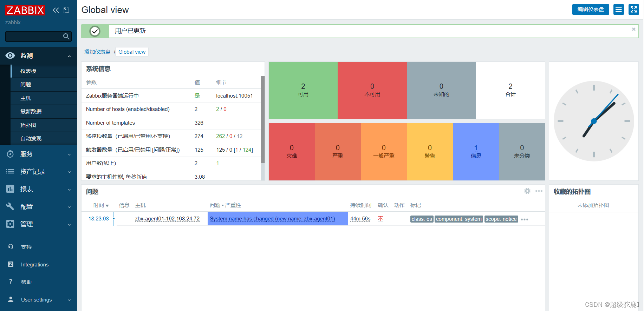Click the system info panel scrollbar
The height and width of the screenshot is (311, 644).
(262, 120)
